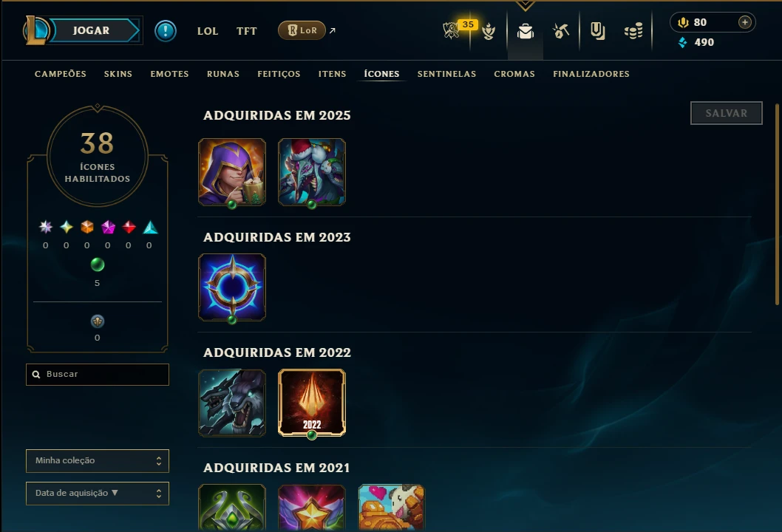
Task: Add RP with plus button
Action: point(744,22)
